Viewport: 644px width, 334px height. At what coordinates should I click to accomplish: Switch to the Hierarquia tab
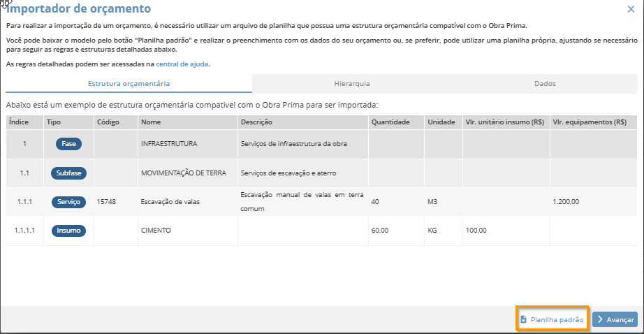pos(351,83)
